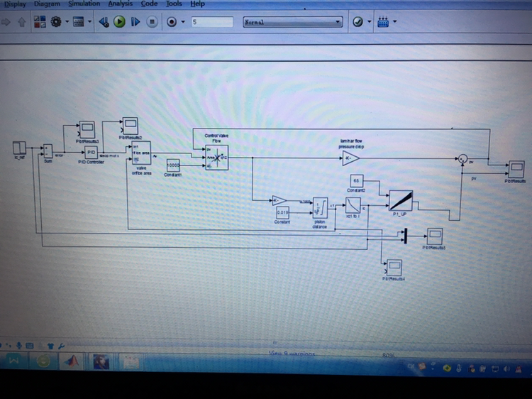Open the Simulation menu
Viewport: 532px width, 399px height.
coord(84,4)
